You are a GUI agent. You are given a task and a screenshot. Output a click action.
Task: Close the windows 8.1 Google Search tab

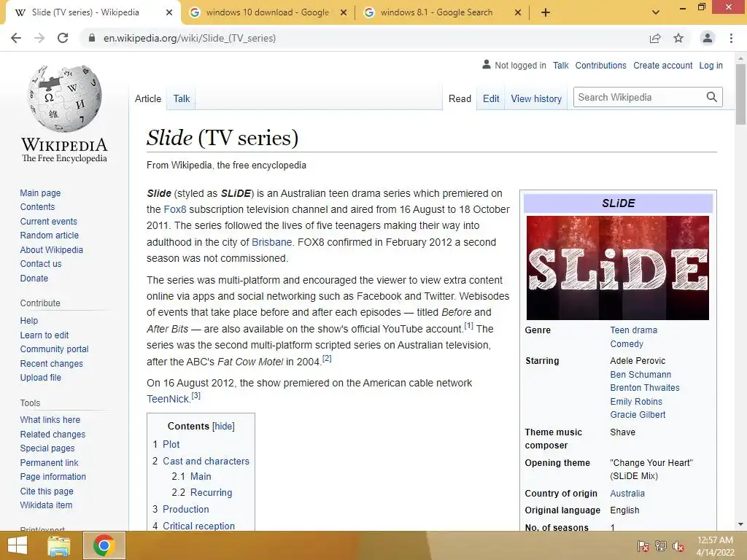(518, 12)
